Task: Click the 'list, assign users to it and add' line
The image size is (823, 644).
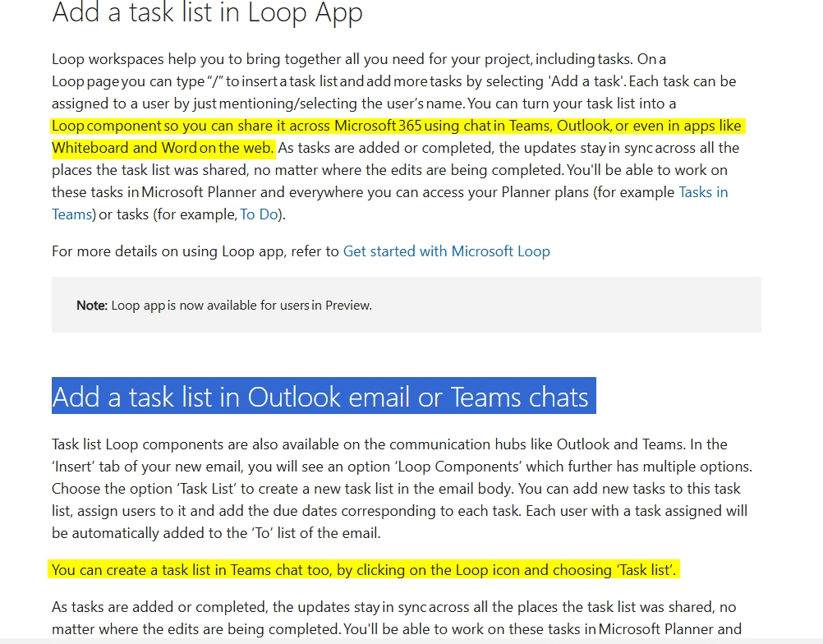Action: (x=399, y=511)
